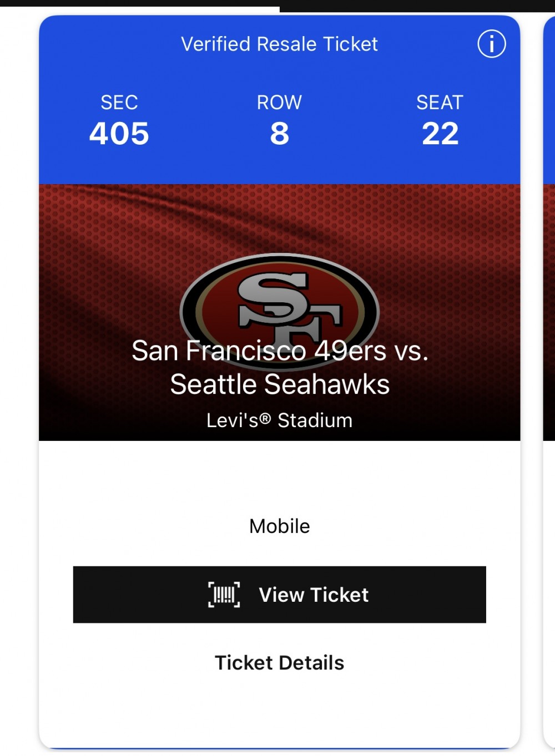This screenshot has width=555, height=756.
Task: Tap the info icon on ticket header
Action: tap(491, 44)
